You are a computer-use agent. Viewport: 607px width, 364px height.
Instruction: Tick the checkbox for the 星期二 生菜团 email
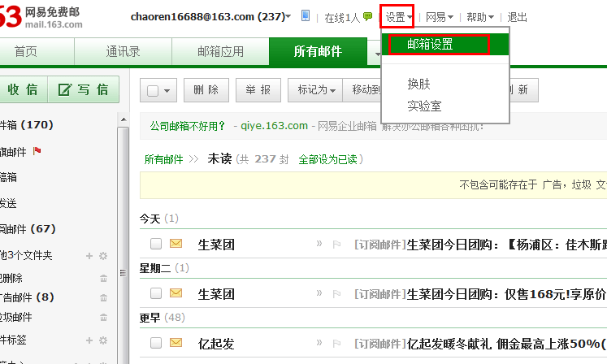pyautogui.click(x=156, y=293)
